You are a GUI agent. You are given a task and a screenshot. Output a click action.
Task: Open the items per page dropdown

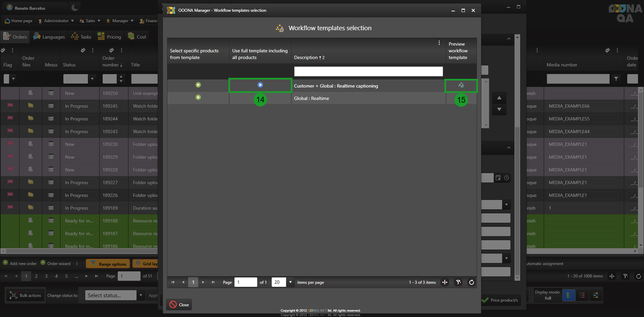coord(290,282)
